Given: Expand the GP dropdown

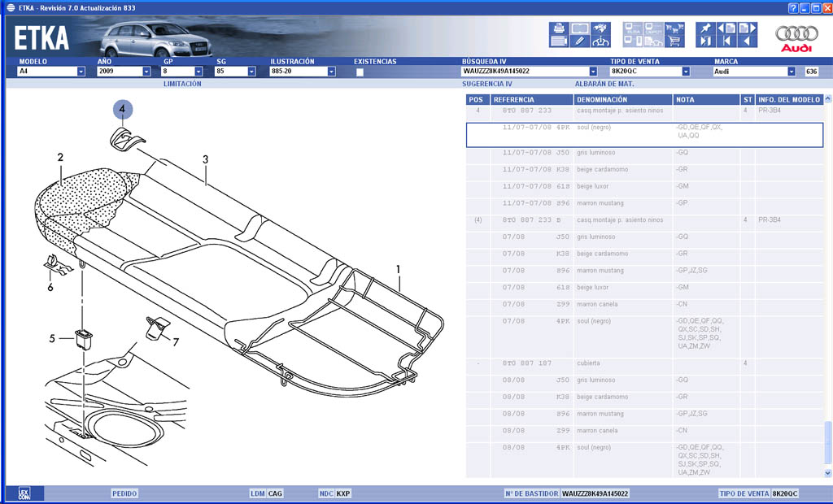Looking at the screenshot, I should (x=198, y=72).
